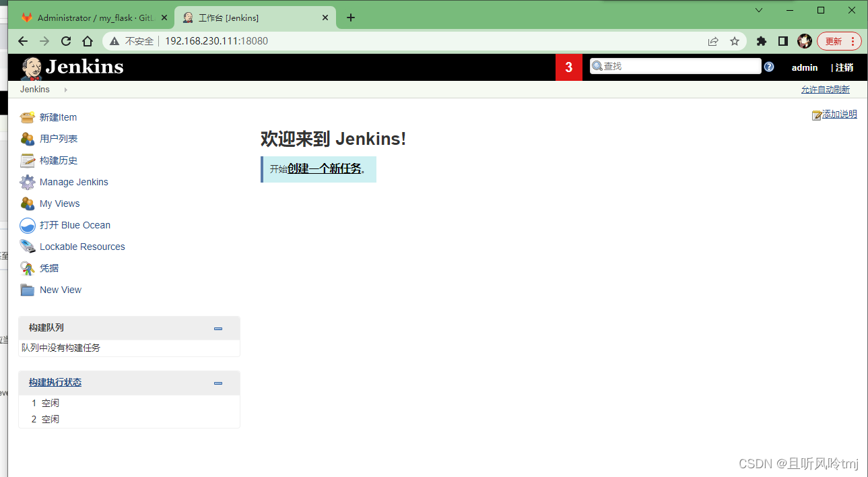This screenshot has width=868, height=477.
Task: Click the admin user link
Action: coord(805,67)
